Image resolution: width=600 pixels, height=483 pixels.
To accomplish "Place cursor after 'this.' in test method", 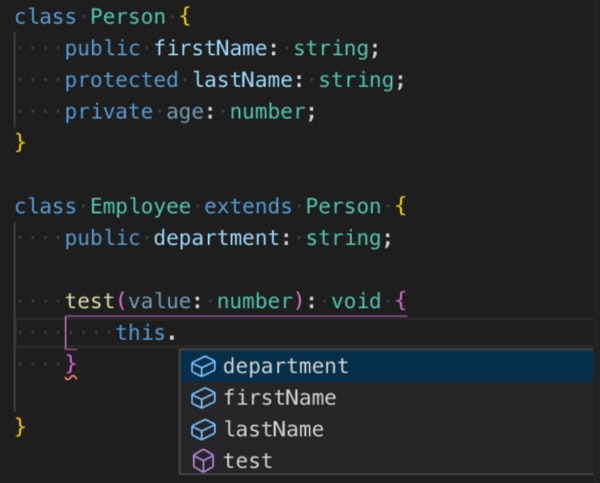I will [177, 332].
